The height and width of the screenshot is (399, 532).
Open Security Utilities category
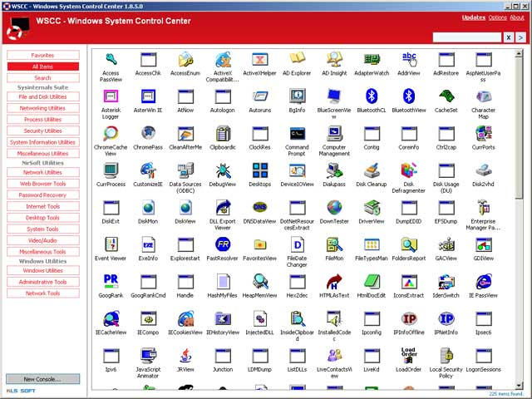point(43,131)
